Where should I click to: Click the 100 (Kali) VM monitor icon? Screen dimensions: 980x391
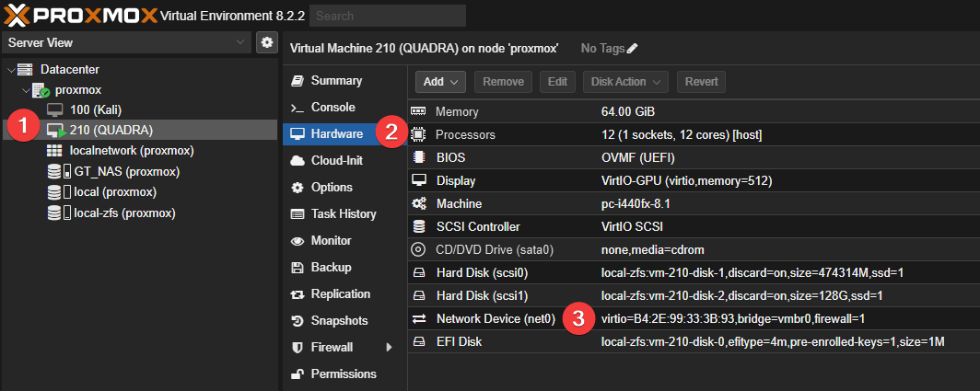(55, 109)
